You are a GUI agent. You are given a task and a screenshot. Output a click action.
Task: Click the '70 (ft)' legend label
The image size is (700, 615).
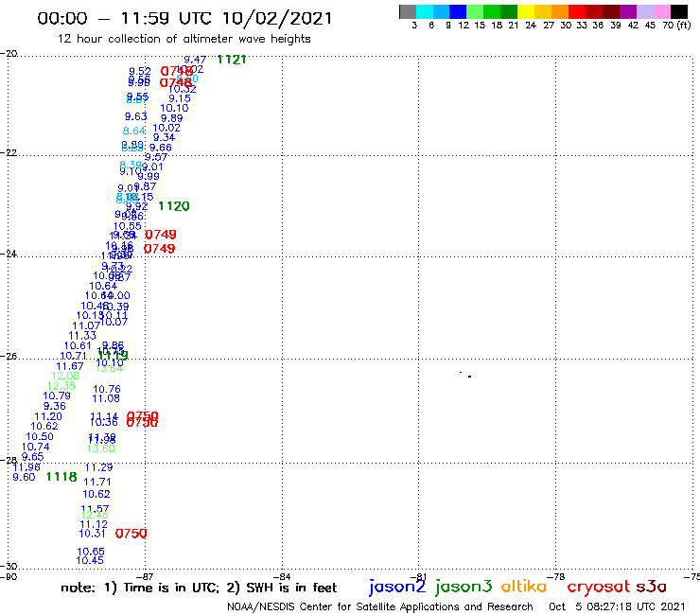pyautogui.click(x=676, y=25)
